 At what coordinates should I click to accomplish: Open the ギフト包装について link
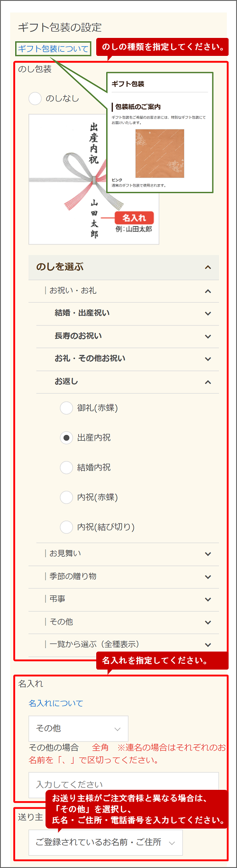point(53,49)
